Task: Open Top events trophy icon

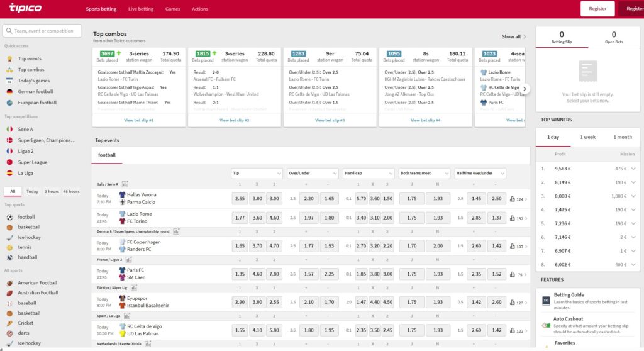Action: coord(9,58)
